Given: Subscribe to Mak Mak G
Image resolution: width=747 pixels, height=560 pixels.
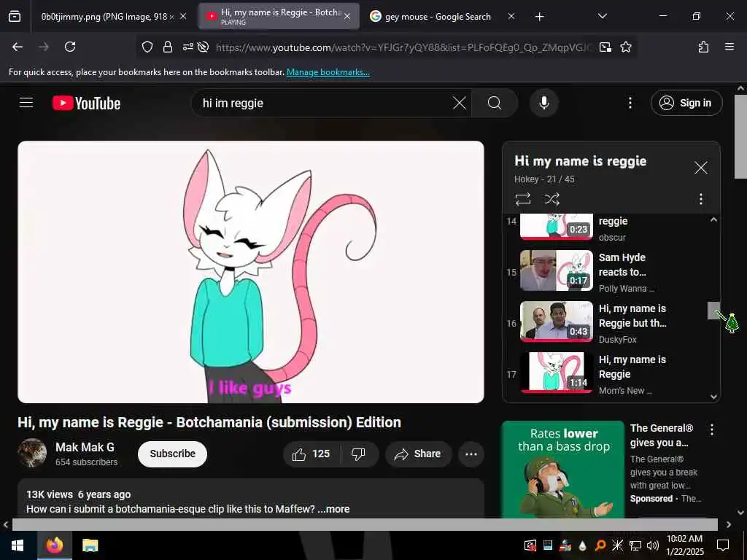Looking at the screenshot, I should click(x=172, y=454).
